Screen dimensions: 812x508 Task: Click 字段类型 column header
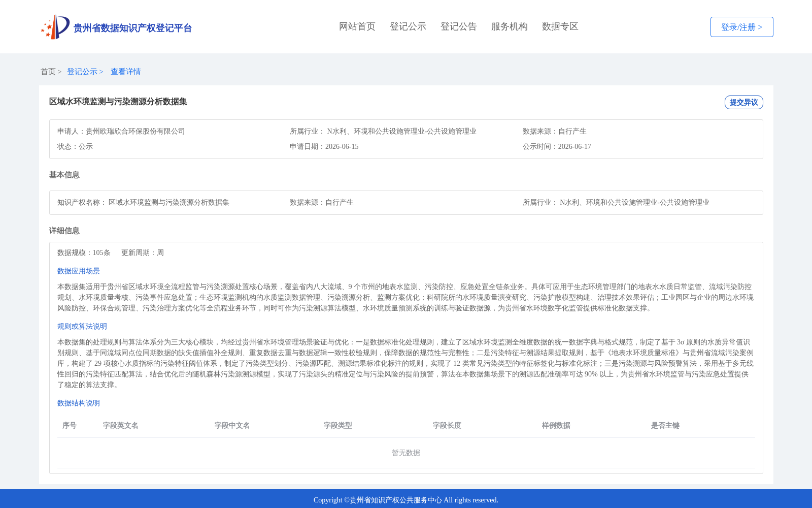(338, 425)
